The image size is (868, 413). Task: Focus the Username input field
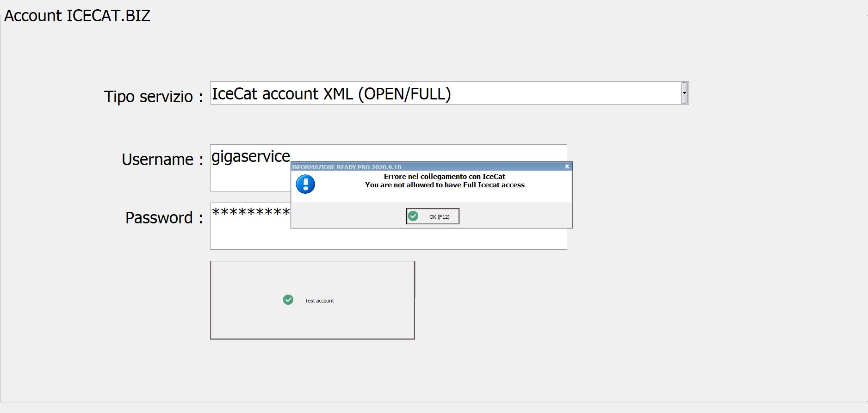pos(389,168)
